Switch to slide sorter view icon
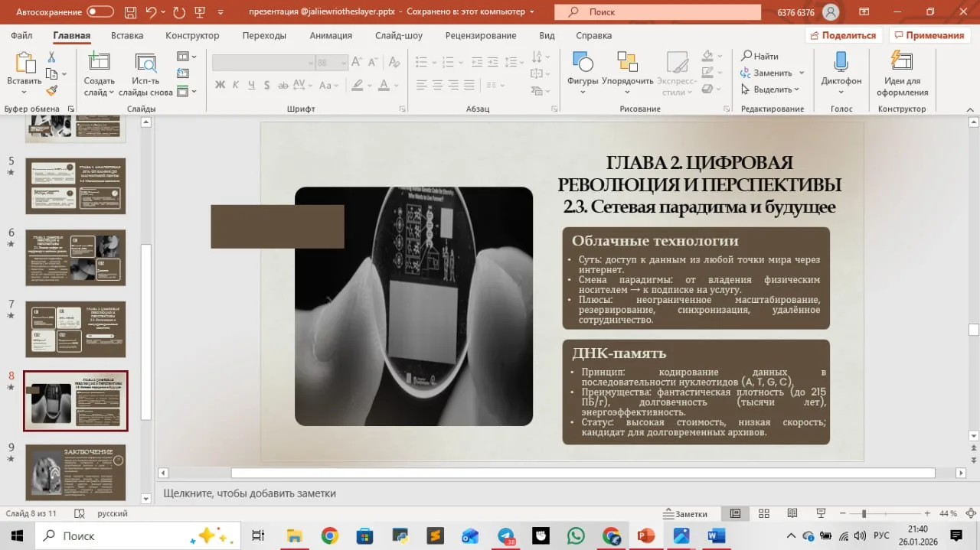Viewport: 980px width, 550px height. click(x=763, y=513)
